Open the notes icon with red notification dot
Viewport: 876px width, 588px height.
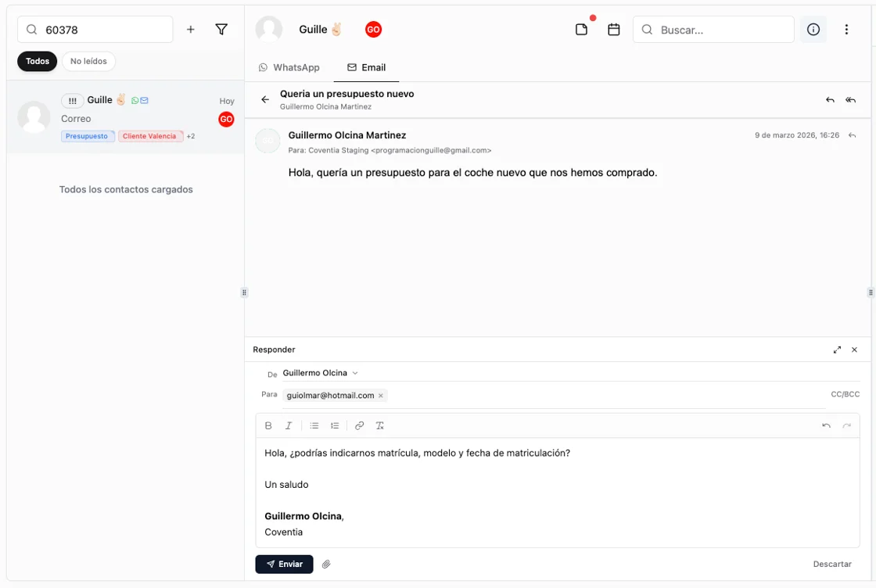(x=581, y=29)
